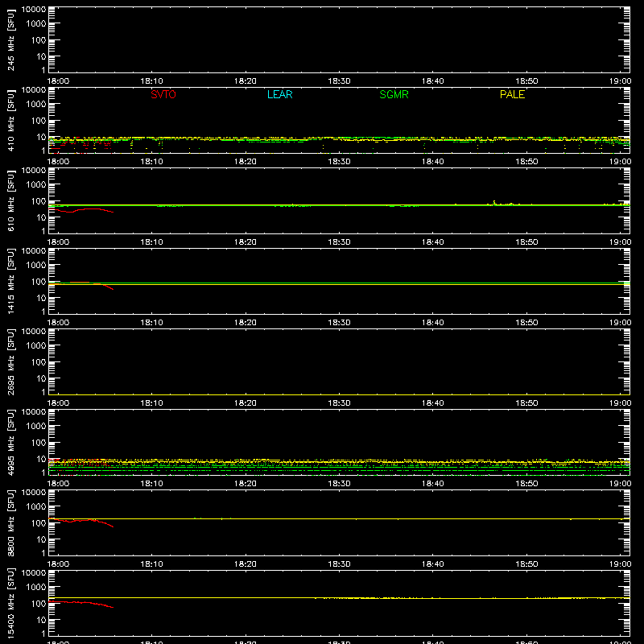644x644 pixels.
Task: Click the red SVTO curve in the 610 MHz panel
Action: point(81,210)
